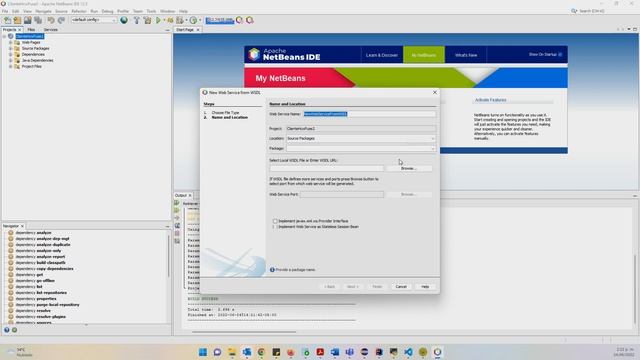Collapse the ClienteArcoFuse2 project root node
The image size is (640, 360).
click(x=4, y=36)
